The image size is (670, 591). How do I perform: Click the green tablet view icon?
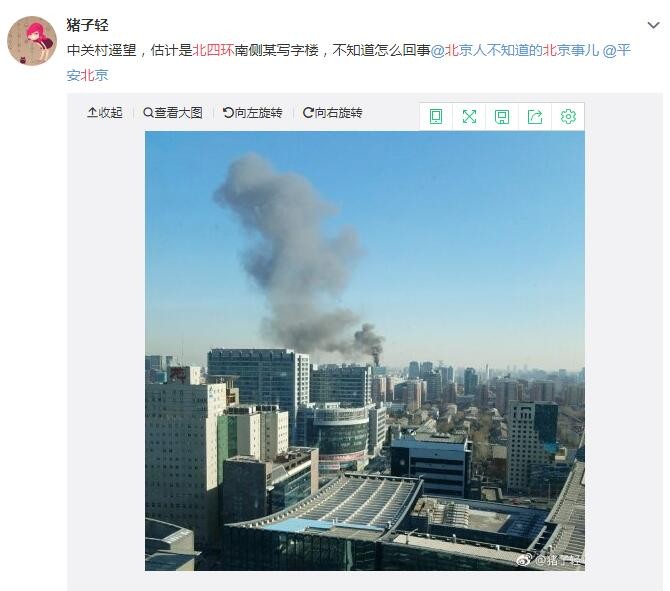click(x=436, y=116)
